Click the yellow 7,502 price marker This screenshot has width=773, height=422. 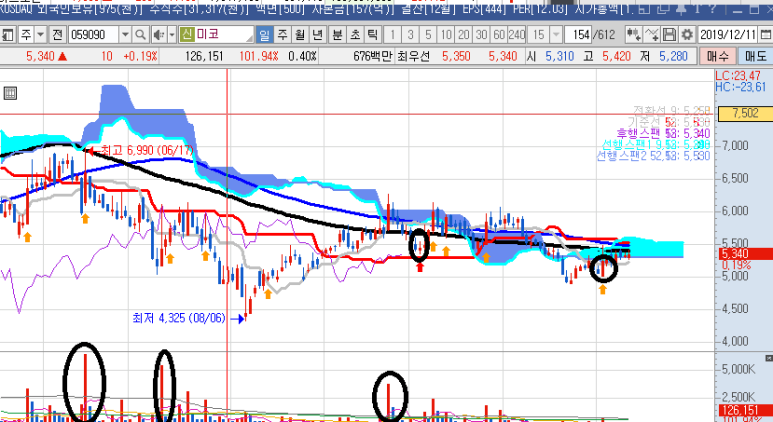[745, 113]
